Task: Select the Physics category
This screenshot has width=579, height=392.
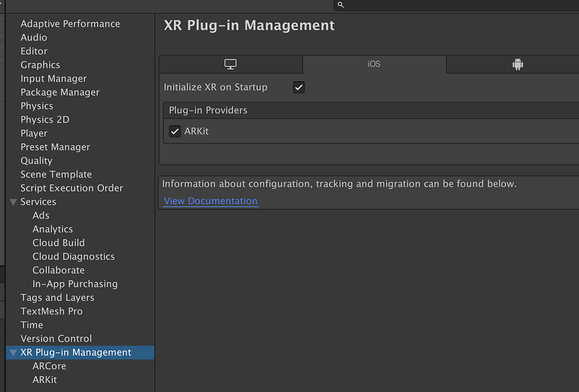Action: tap(37, 106)
